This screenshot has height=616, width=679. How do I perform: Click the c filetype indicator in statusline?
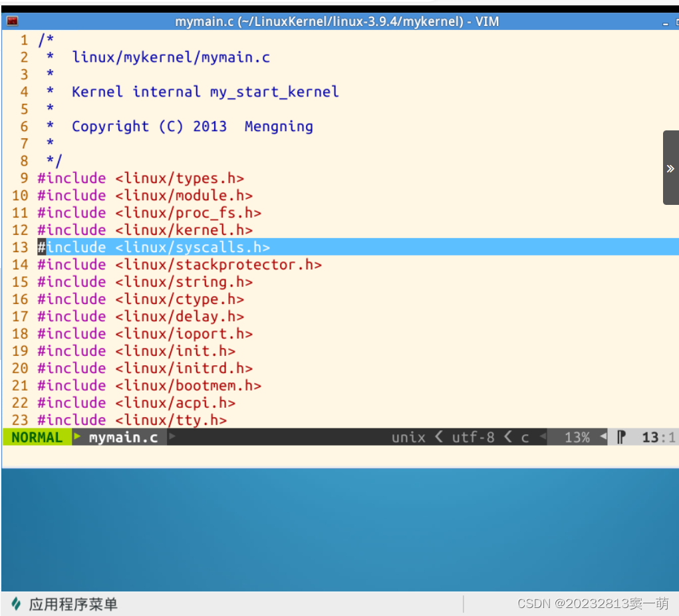click(525, 437)
